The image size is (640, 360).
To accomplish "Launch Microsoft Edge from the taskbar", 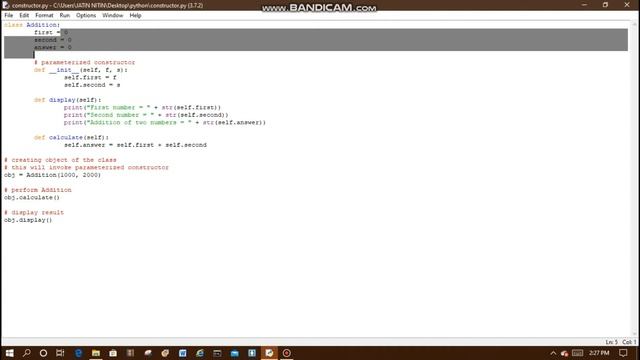I will click(78, 353).
